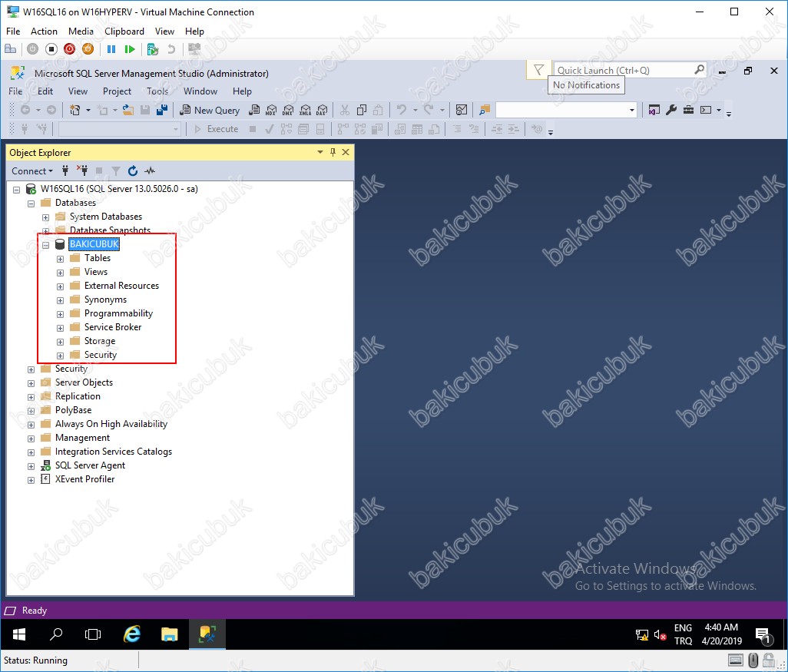Click the Disconnect icon in Object Explorer
Image resolution: width=788 pixels, height=672 pixels.
coord(82,171)
